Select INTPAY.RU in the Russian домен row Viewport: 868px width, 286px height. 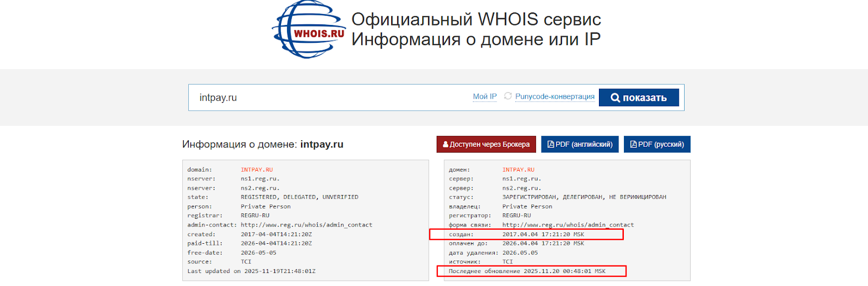[518, 170]
